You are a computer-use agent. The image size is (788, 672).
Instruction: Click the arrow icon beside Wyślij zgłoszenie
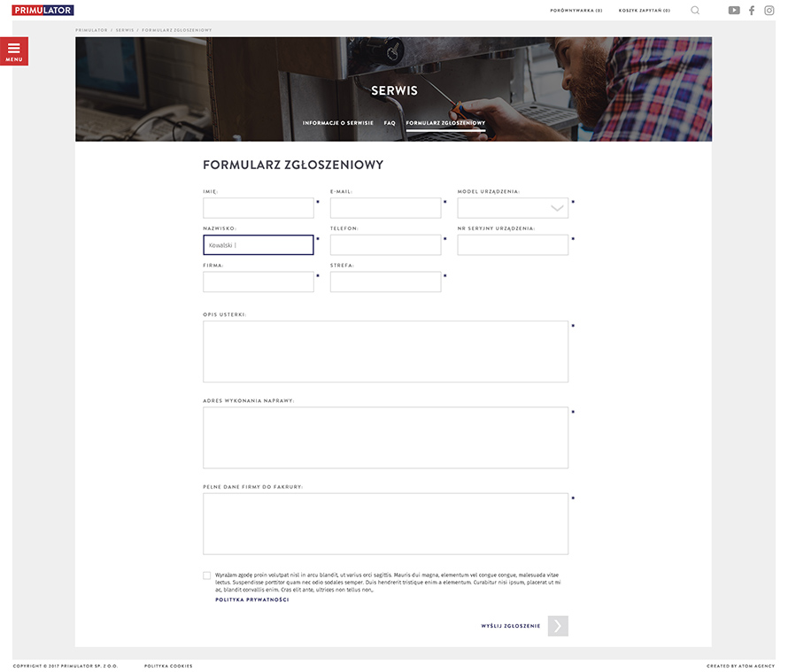click(558, 626)
